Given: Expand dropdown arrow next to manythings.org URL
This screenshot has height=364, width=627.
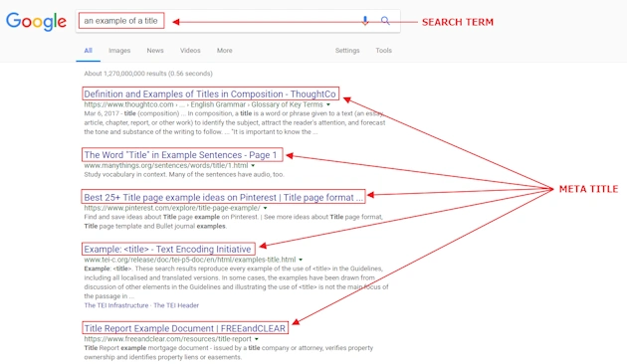Looking at the screenshot, I should point(253,166).
